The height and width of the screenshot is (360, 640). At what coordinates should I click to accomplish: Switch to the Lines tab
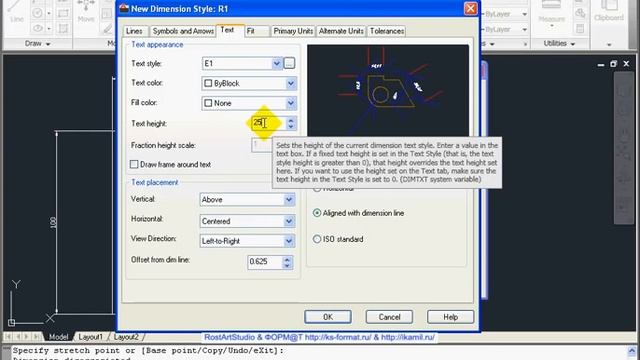tap(134, 31)
